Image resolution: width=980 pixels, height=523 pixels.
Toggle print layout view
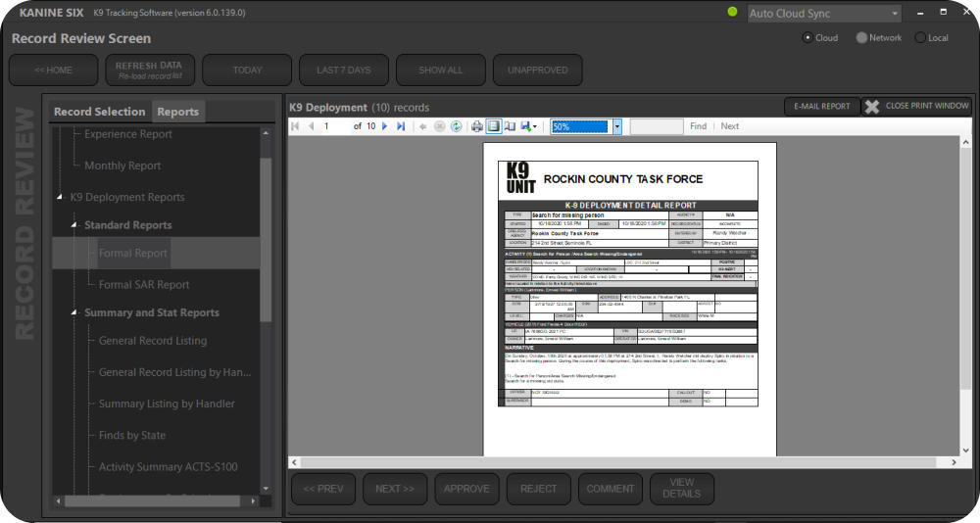point(493,126)
